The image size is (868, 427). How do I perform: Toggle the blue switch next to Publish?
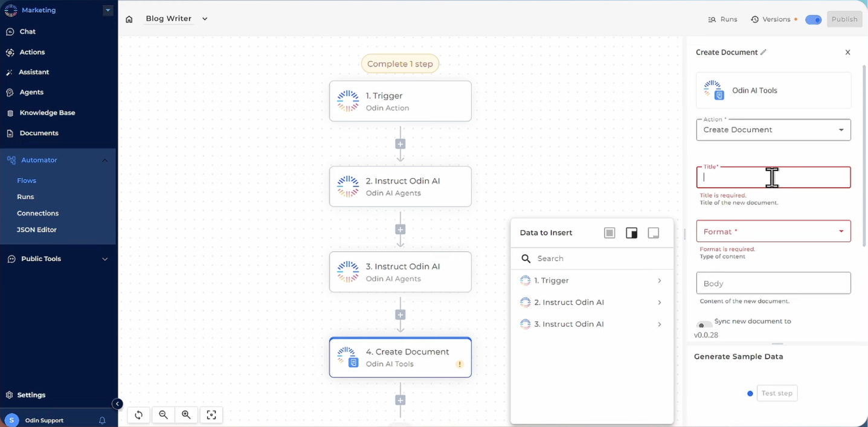(813, 19)
